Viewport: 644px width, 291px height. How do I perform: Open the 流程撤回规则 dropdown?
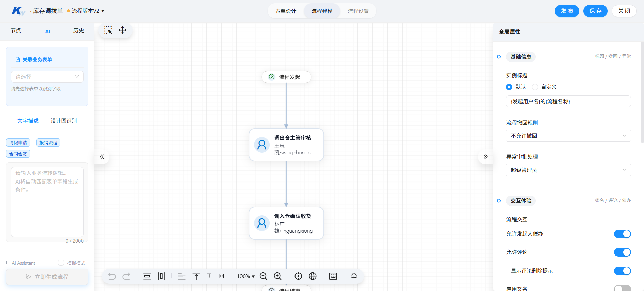coord(568,136)
